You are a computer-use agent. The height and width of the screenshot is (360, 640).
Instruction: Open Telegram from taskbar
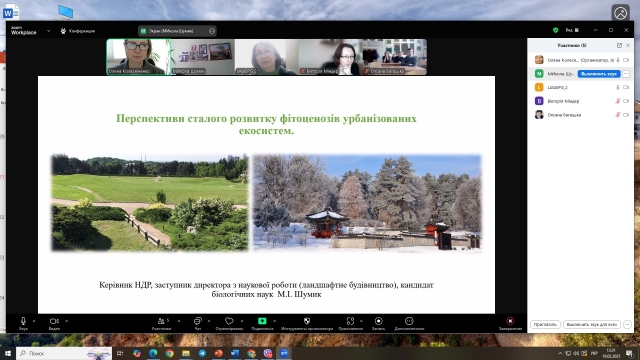pyautogui.click(x=202, y=353)
